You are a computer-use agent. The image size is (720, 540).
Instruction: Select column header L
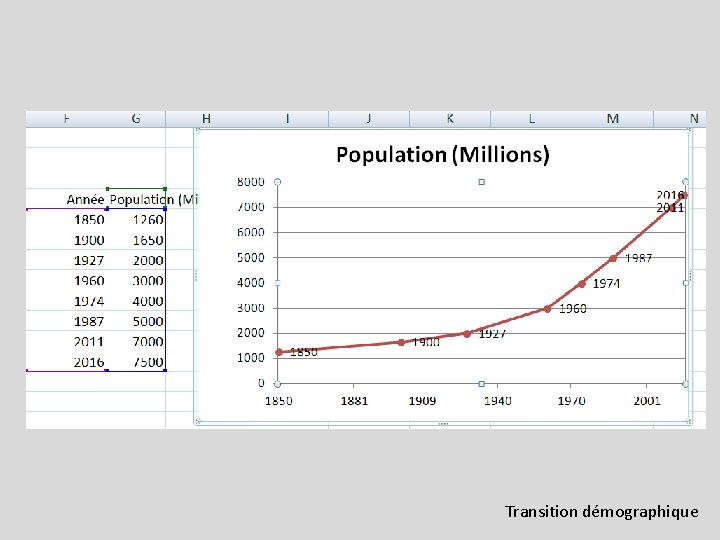coord(531,119)
